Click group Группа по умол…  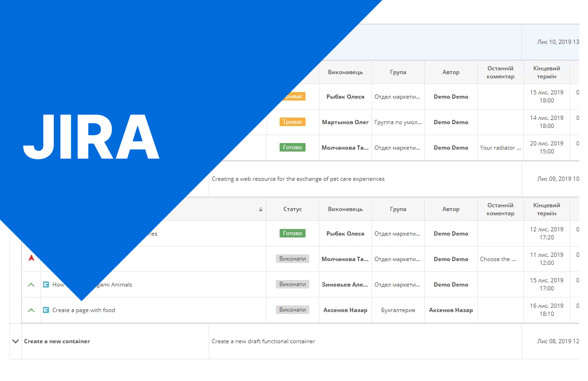[398, 122]
